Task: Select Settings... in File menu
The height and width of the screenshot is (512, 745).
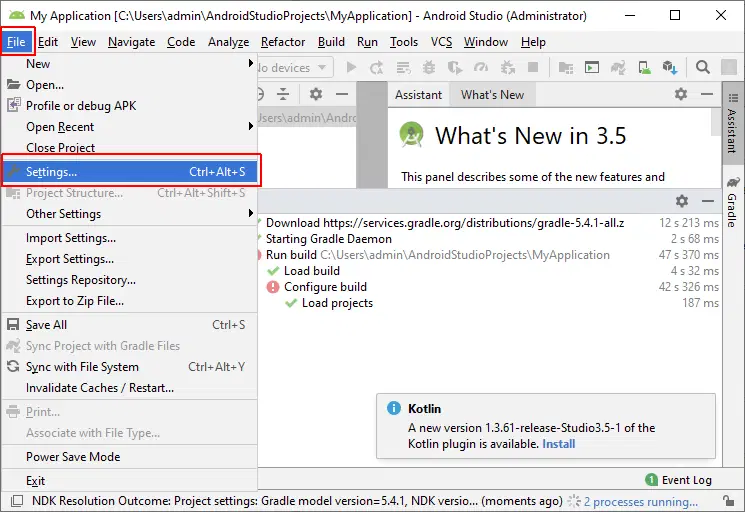Action: coord(130,171)
